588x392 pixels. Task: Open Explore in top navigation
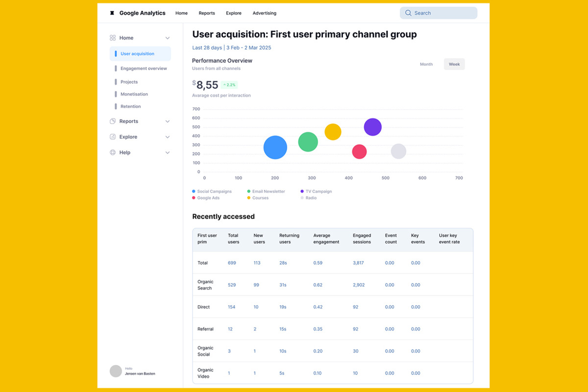pos(234,13)
